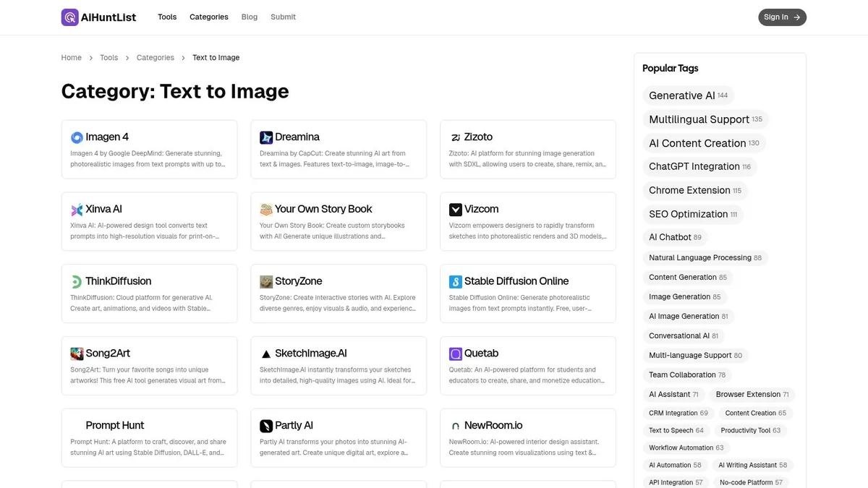Go to the Blog page

[250, 17]
